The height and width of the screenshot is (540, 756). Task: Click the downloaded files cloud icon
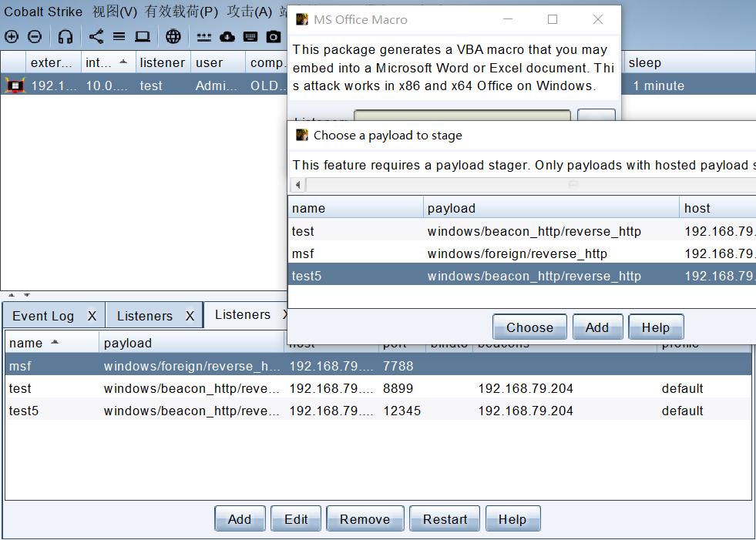coord(227,37)
